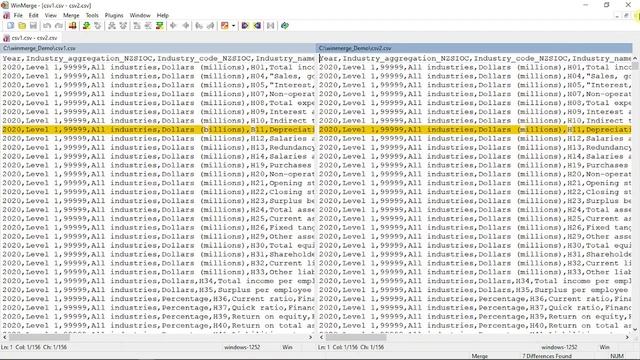Image resolution: width=640 pixels, height=360 pixels.
Task: Click left pane horizontal scrollbar left arrow
Action: click(x=4, y=338)
